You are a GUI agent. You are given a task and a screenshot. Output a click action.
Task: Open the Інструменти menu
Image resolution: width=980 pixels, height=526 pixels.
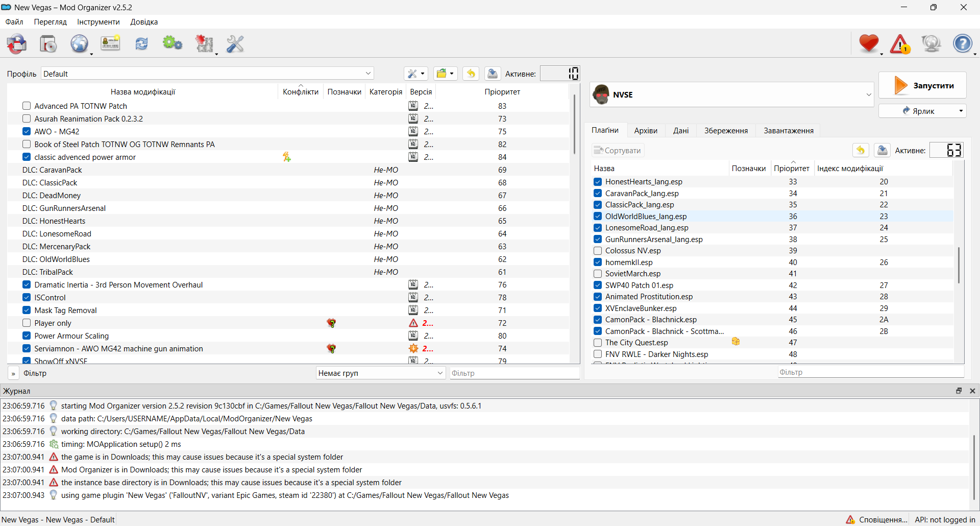(x=98, y=22)
